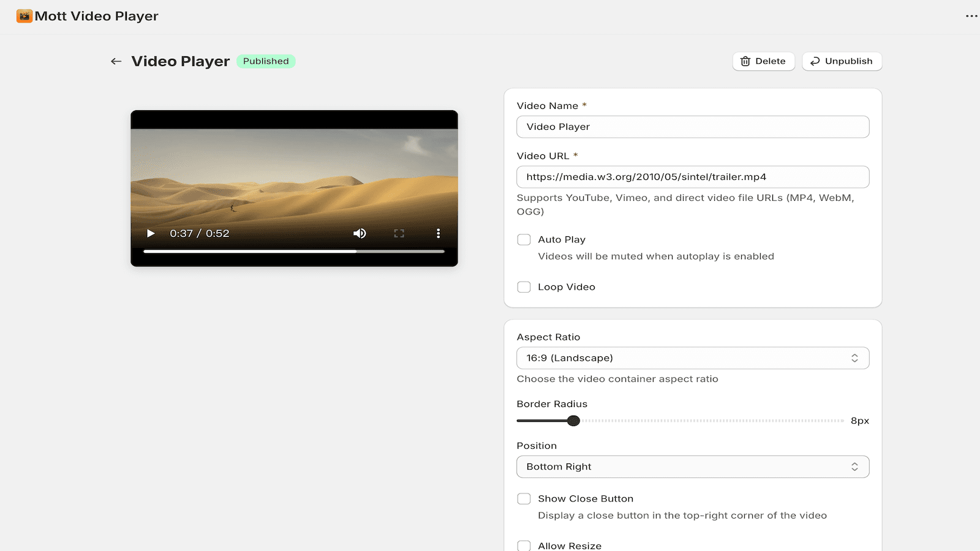Click the Delete button
The width and height of the screenshot is (980, 551).
[x=763, y=61]
